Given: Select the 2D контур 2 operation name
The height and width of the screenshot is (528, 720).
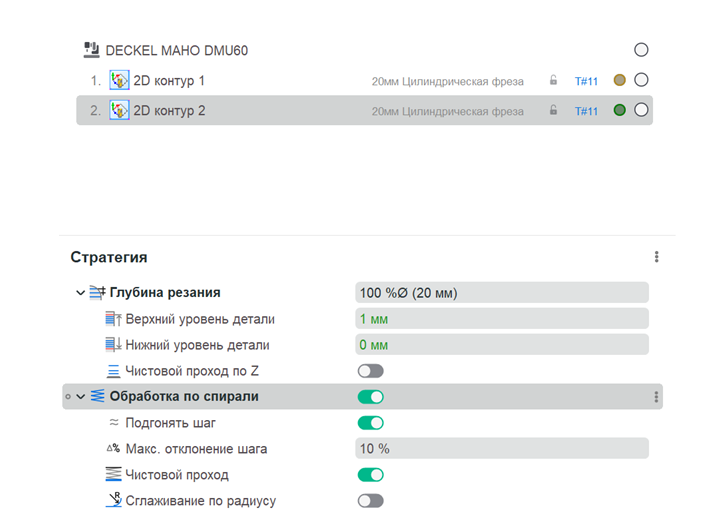Looking at the screenshot, I should coord(169,111).
